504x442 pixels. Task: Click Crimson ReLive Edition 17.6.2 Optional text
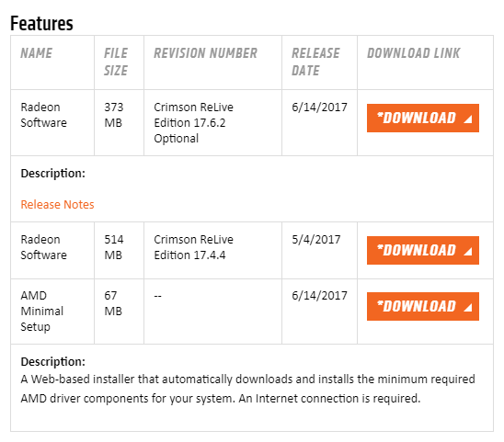(193, 123)
